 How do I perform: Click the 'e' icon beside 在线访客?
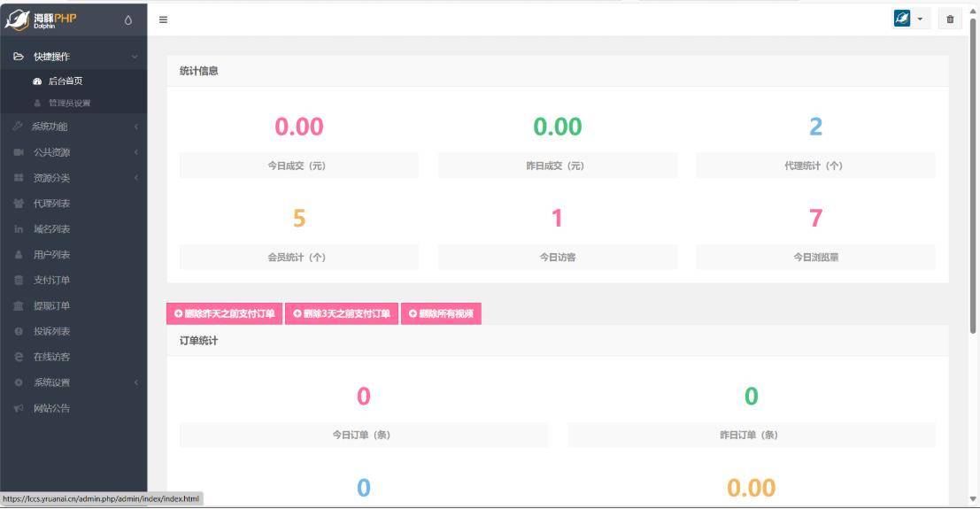(x=19, y=357)
